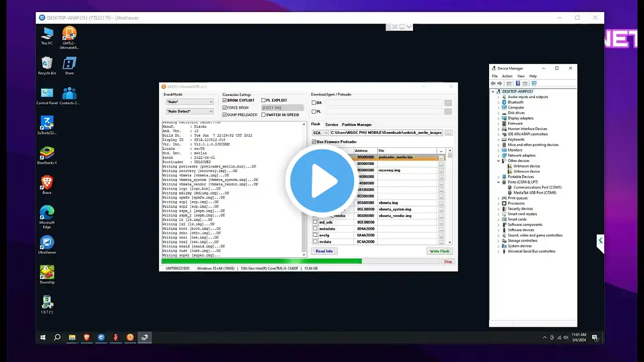Enable the PL EXPLOIT checkbox

pyautogui.click(x=264, y=101)
